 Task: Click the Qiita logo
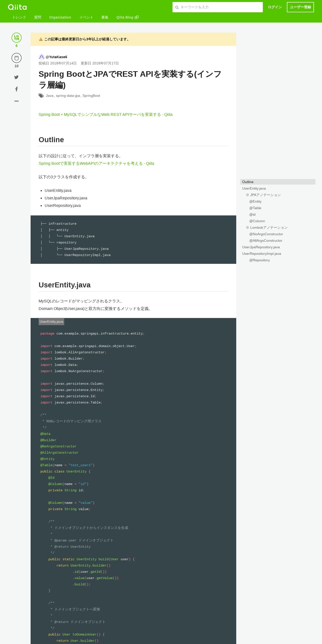tap(17, 7)
